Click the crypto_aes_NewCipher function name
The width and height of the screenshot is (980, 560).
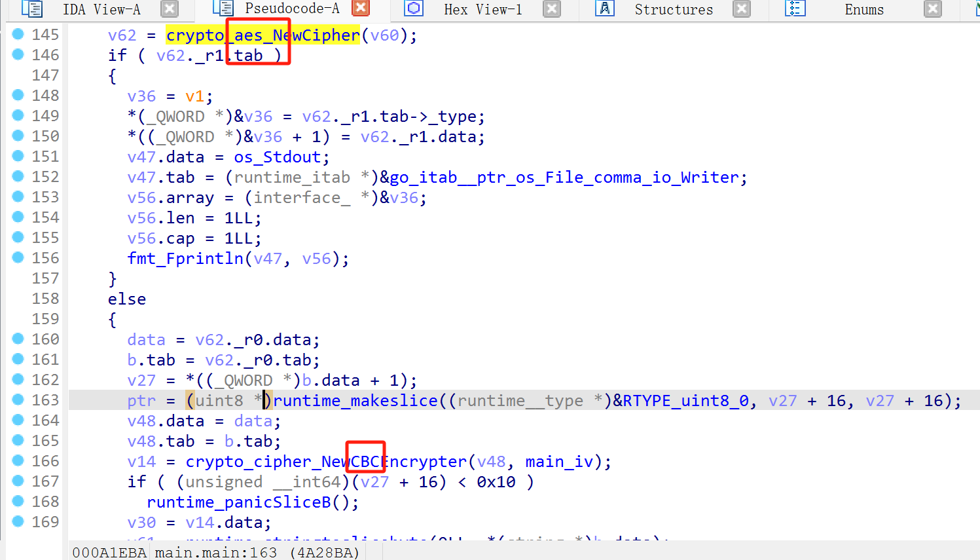[x=263, y=35]
